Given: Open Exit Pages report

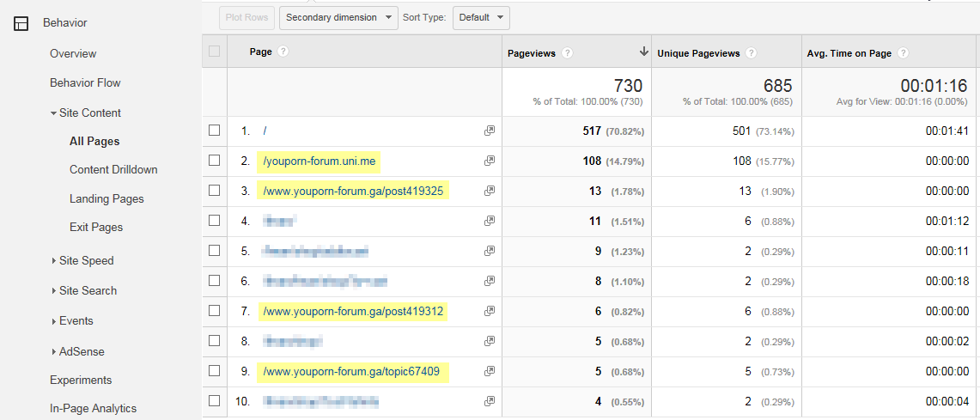Looking at the screenshot, I should point(96,228).
